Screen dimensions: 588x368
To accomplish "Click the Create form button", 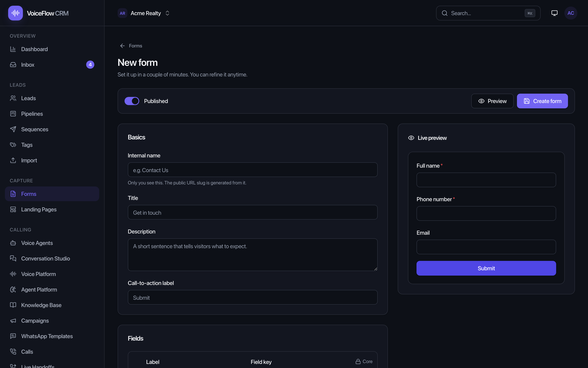I will (542, 101).
